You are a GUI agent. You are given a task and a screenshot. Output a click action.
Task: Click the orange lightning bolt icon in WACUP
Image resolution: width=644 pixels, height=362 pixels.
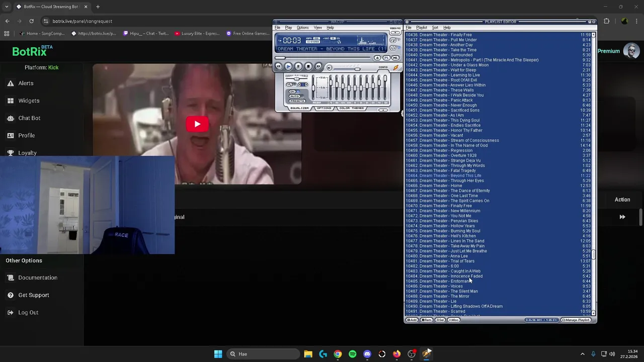click(x=396, y=67)
